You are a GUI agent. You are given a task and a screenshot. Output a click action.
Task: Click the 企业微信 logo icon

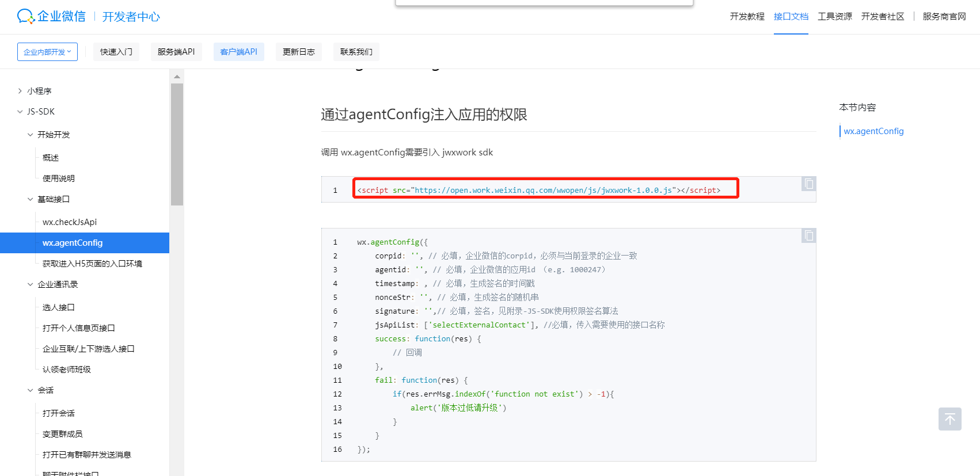[x=26, y=17]
